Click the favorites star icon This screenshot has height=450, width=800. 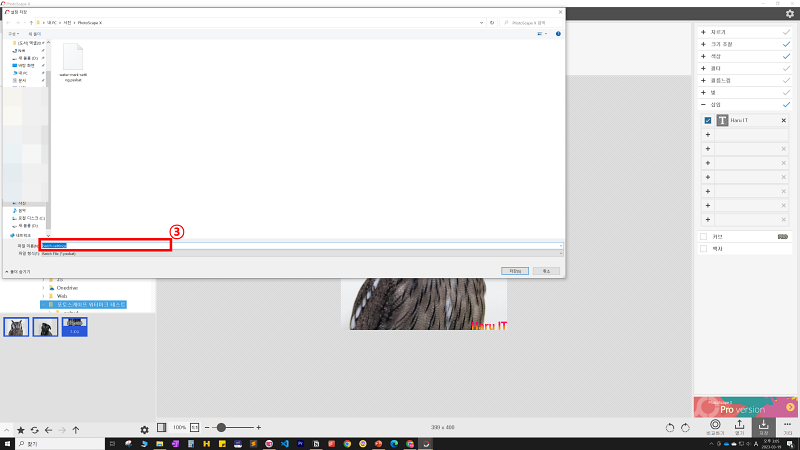click(21, 430)
